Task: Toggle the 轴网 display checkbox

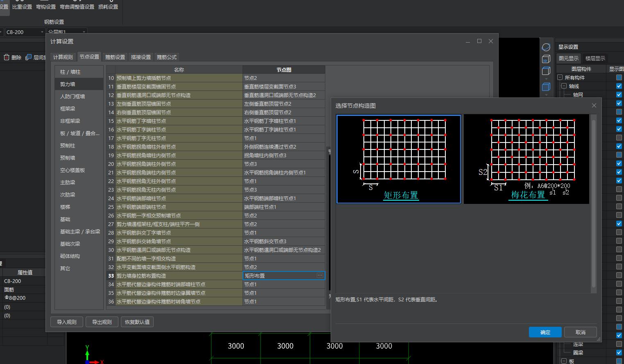Action: (619, 95)
